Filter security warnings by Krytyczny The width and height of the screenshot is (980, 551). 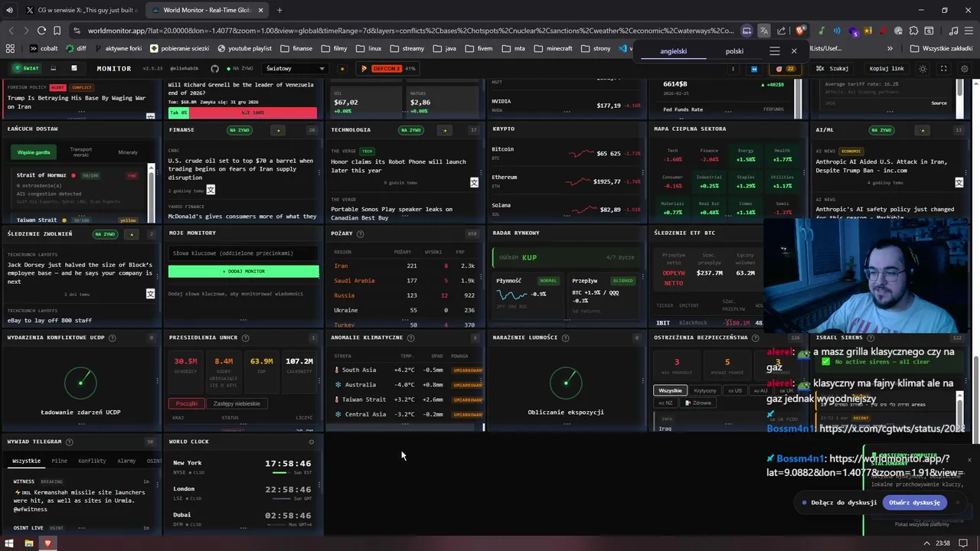point(705,390)
